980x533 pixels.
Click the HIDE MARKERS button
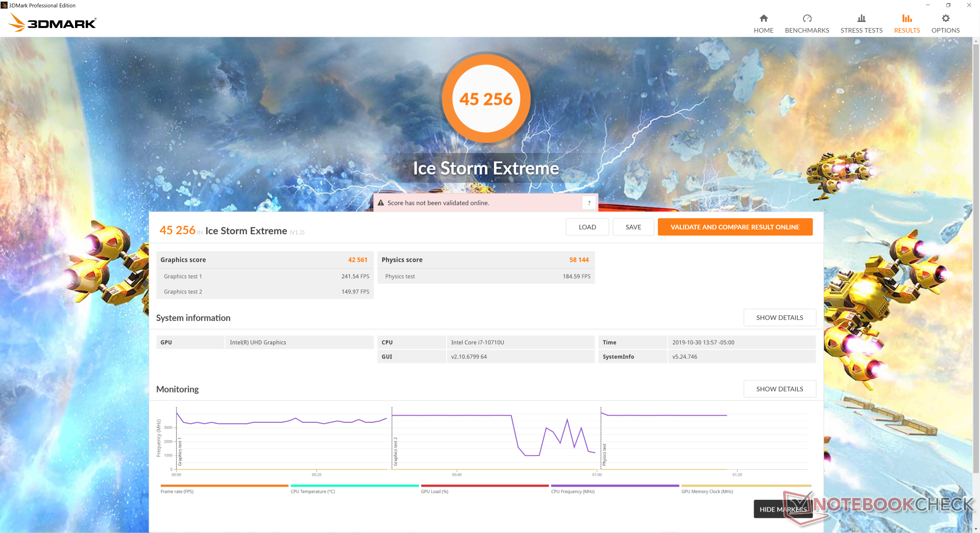pos(783,509)
